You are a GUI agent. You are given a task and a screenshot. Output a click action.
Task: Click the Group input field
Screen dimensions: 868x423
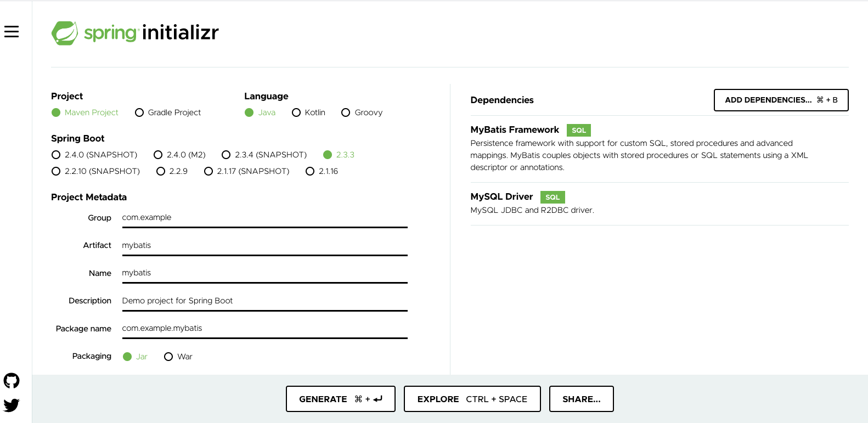[264, 218]
